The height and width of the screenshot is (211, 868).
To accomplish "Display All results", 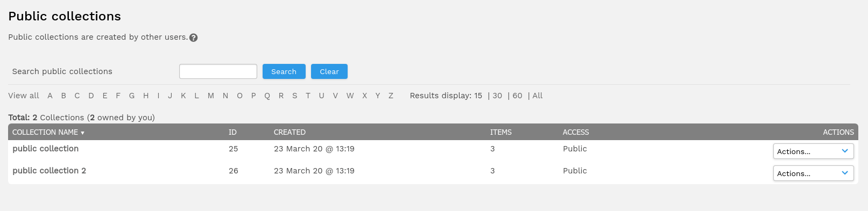I will [538, 96].
